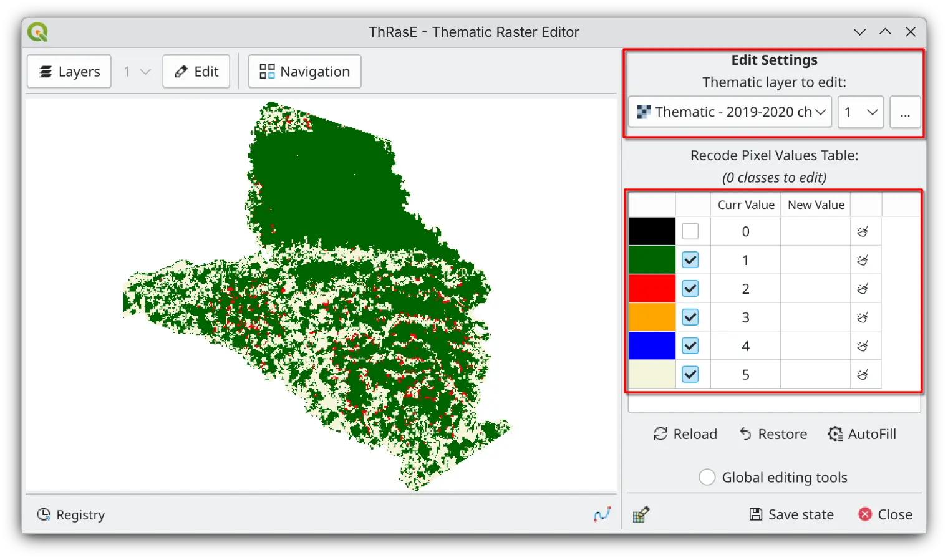948x560 pixels.
Task: Enable checkbox for pixel value 0
Action: pyautogui.click(x=690, y=232)
